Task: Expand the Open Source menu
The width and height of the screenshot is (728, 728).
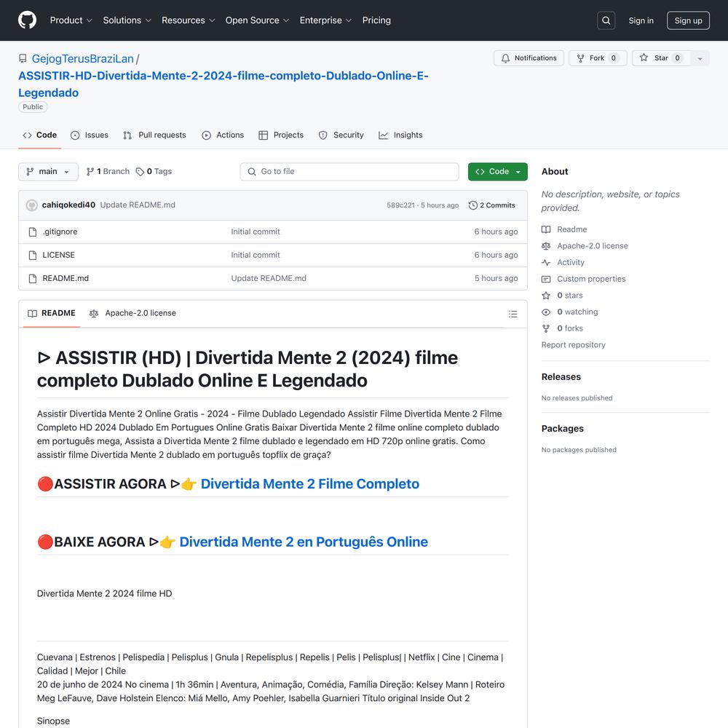Action: click(257, 20)
